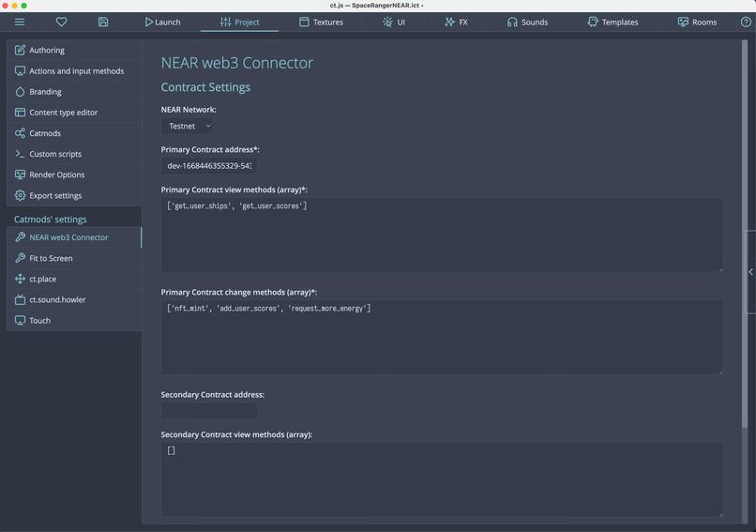Image resolution: width=756 pixels, height=532 pixels.
Task: Click the Authoring pencil icon
Action: (x=20, y=50)
